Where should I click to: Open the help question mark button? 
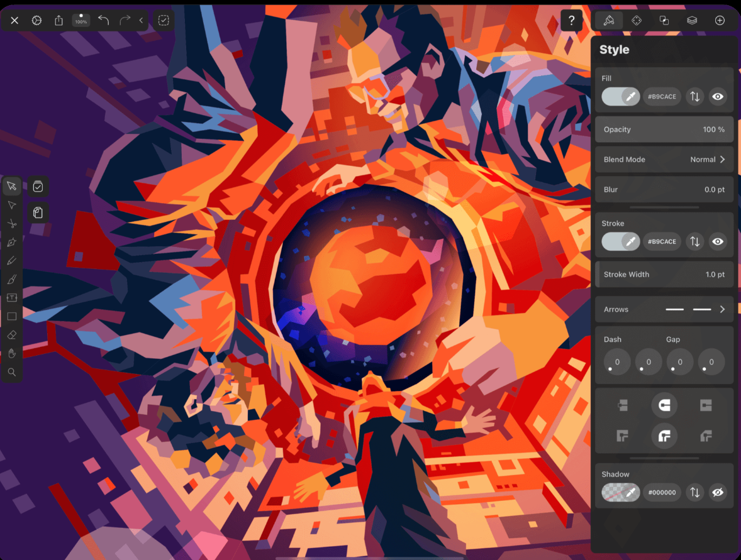571,20
